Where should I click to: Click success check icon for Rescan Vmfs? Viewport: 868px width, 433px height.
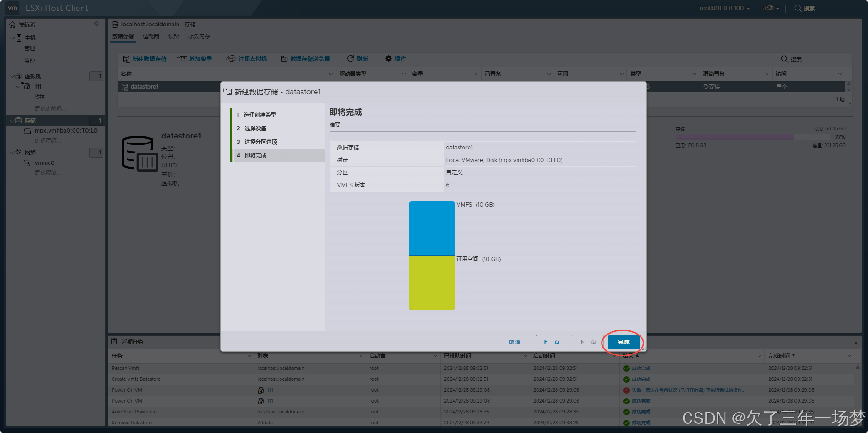tap(626, 369)
